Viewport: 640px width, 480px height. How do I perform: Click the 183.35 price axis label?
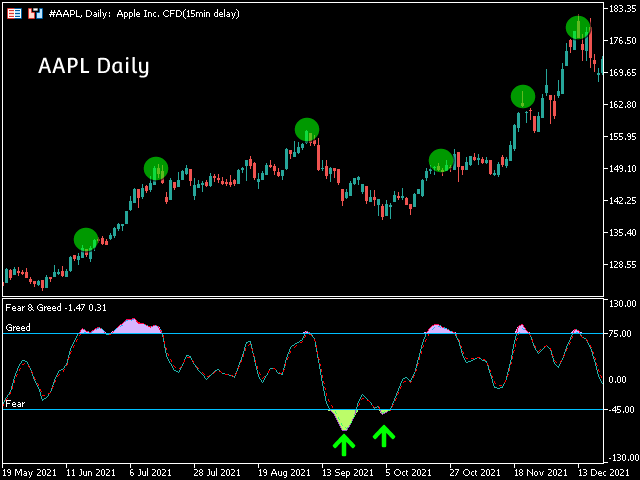tap(622, 9)
